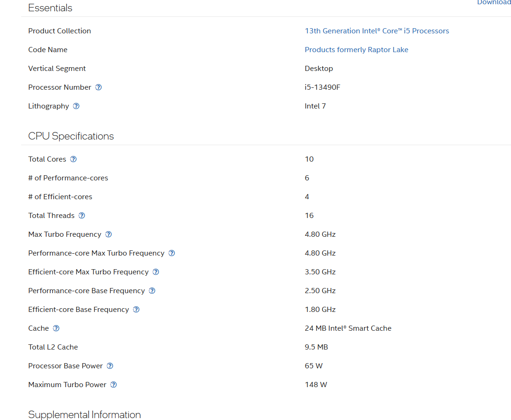Click the 4.80 GHz Performance-core Max Turbo value

pyautogui.click(x=320, y=253)
